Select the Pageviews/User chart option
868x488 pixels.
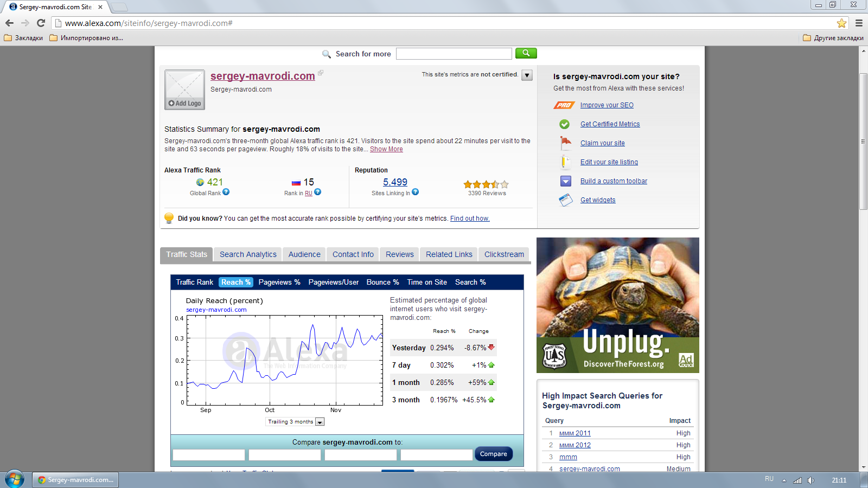click(334, 282)
